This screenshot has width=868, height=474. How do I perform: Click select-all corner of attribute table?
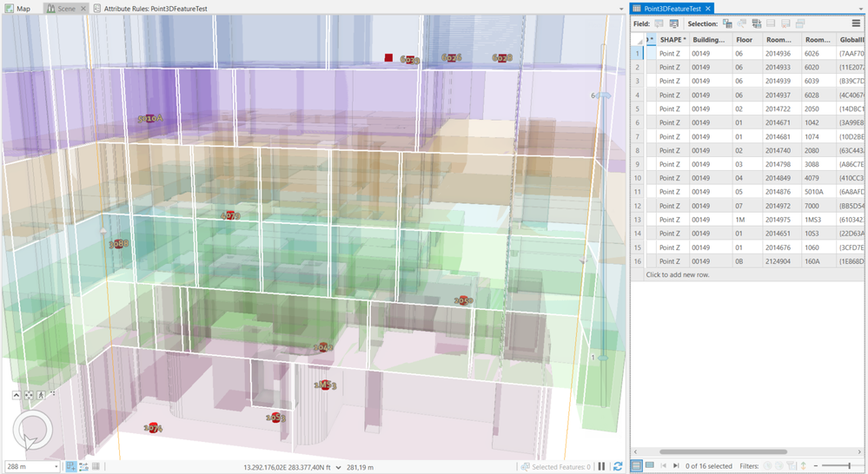pyautogui.click(x=638, y=40)
